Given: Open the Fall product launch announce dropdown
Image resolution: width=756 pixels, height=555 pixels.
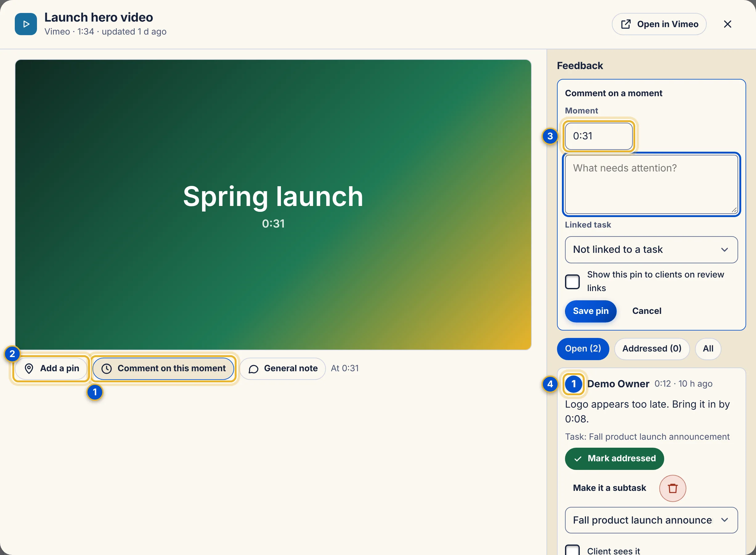Looking at the screenshot, I should (651, 520).
